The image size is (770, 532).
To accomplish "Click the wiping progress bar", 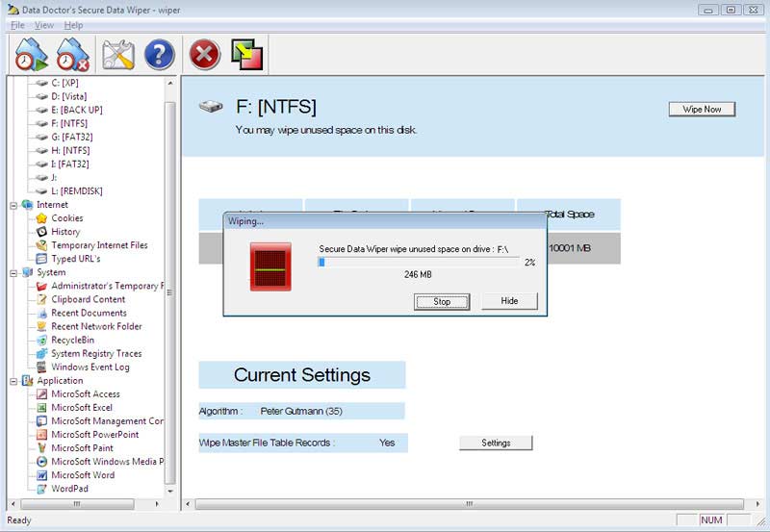I will (x=419, y=262).
